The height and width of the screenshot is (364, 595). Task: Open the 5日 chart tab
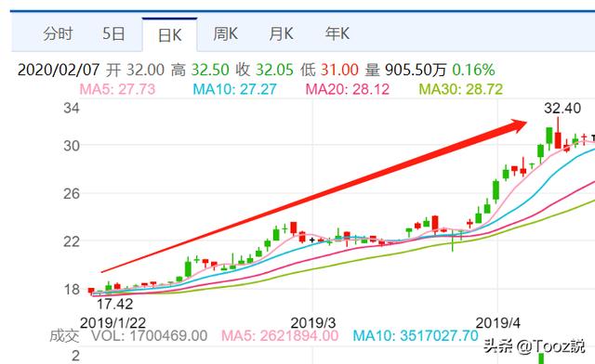[113, 34]
